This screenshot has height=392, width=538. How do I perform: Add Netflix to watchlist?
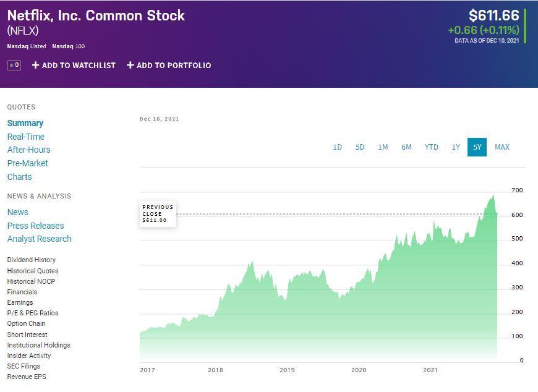(74, 65)
